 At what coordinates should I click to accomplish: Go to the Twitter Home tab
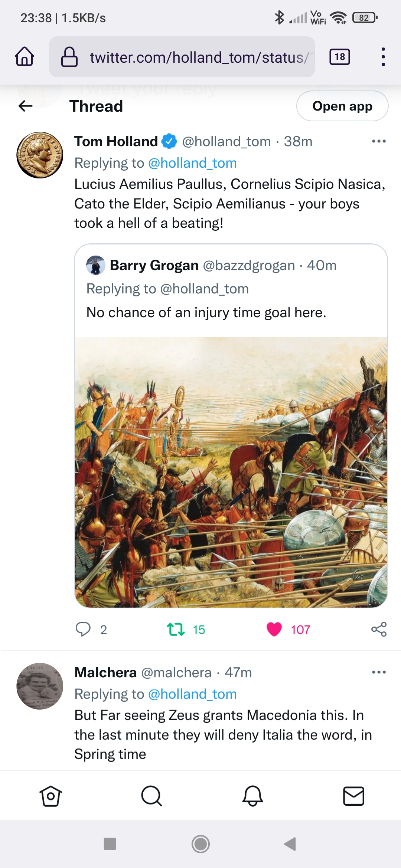[50, 796]
